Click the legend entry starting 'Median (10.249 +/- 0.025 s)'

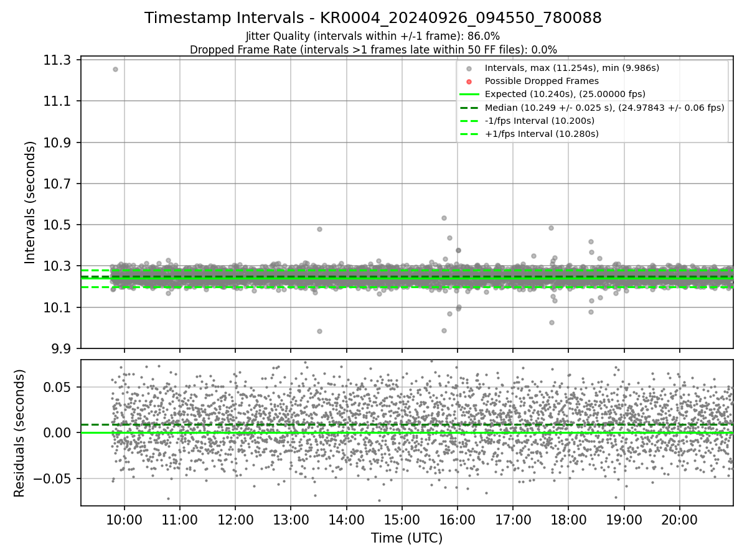pos(604,108)
